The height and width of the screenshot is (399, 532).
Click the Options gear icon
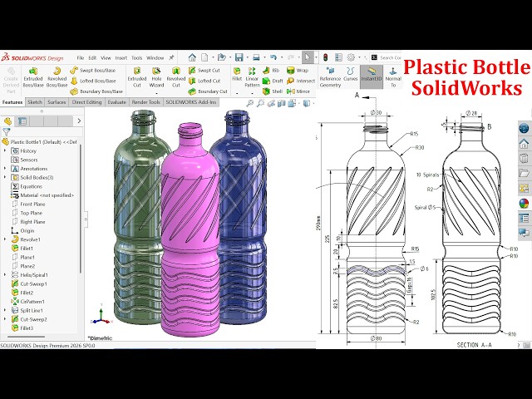coord(351,57)
